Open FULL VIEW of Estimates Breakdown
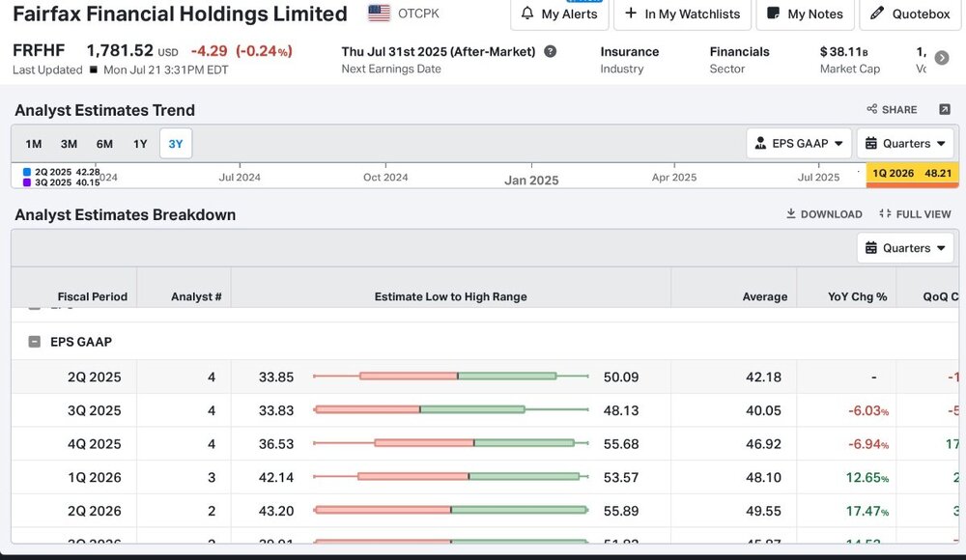 coord(916,214)
